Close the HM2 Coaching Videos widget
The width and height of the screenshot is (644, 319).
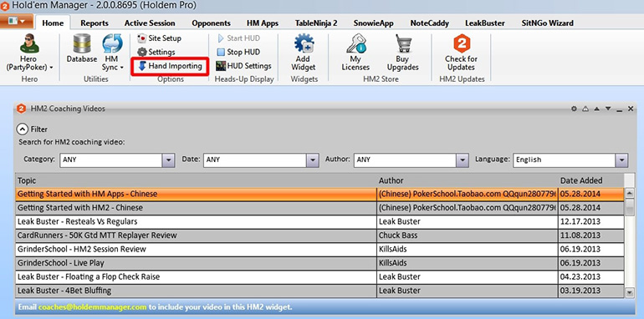(x=631, y=109)
